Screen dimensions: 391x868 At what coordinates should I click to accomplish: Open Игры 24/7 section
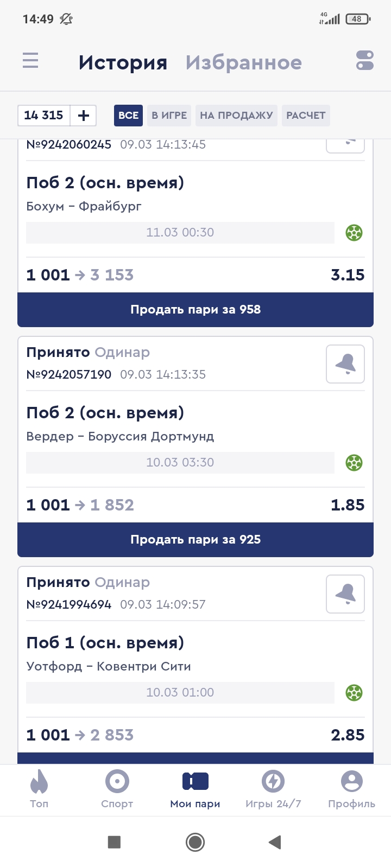tap(273, 789)
